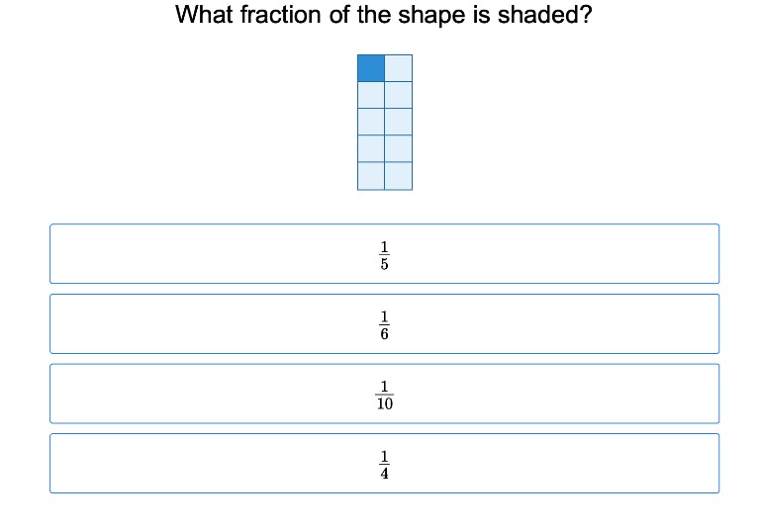Screen dimensions: 760x532
Task: Select the right cell in the third row
Action: [x=398, y=122]
